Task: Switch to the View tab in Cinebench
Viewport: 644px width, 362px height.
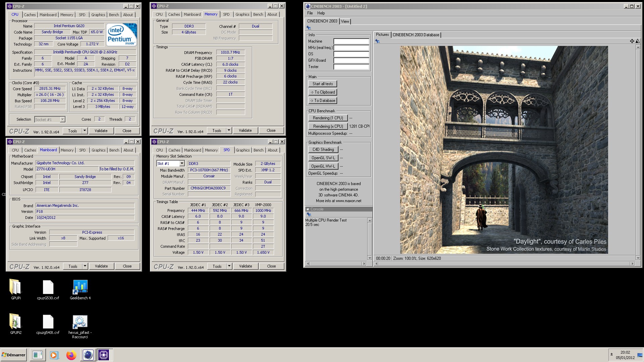Action: 345,21
